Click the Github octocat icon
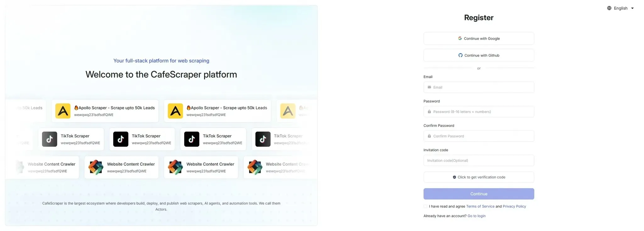Screen dimensions: 644x231 pos(460,55)
